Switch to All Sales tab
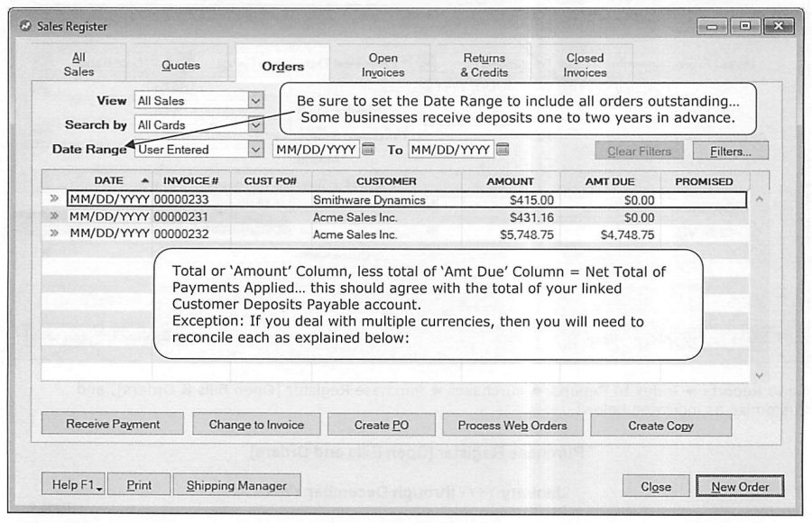Screen dimensions: 812x523 (x=78, y=64)
